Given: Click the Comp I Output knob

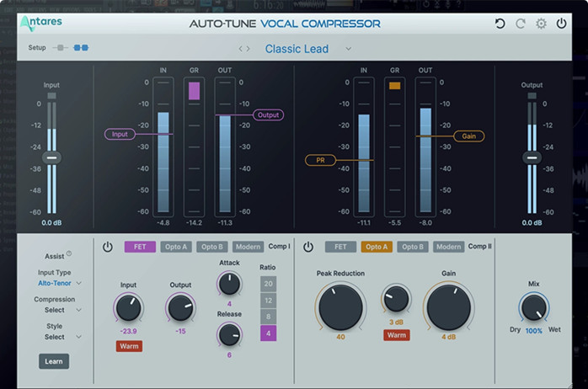Looking at the screenshot, I should (180, 307).
